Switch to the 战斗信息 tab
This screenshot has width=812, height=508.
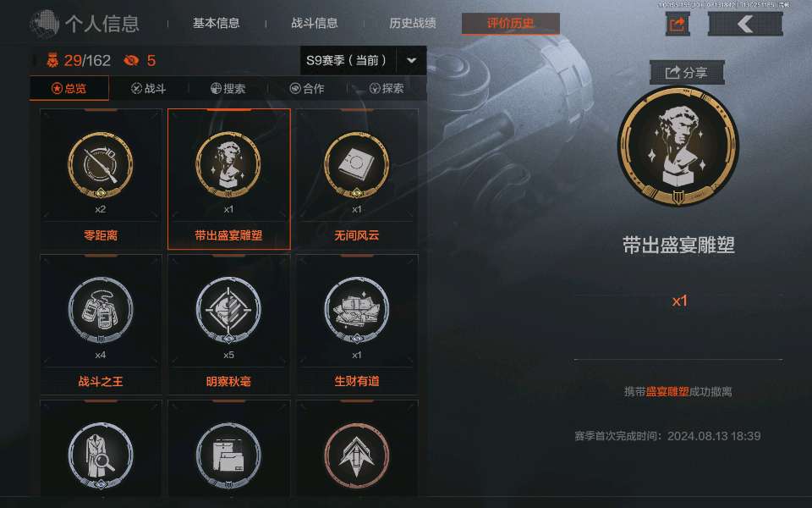coord(315,23)
